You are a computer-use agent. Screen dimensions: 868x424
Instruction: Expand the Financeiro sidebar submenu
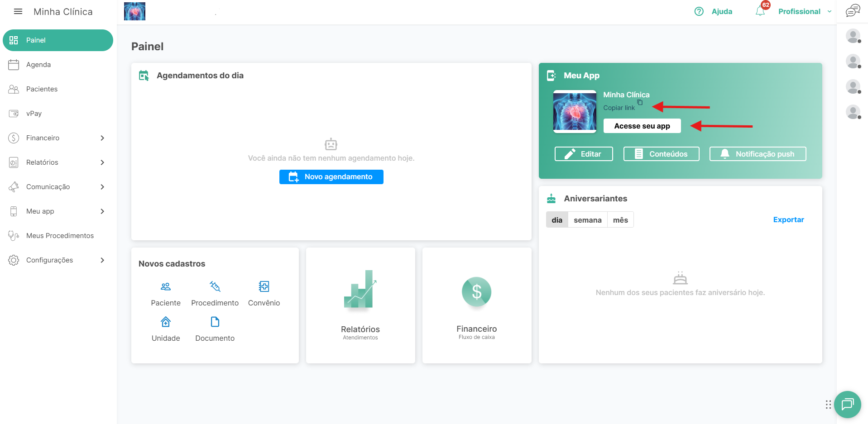tap(102, 138)
